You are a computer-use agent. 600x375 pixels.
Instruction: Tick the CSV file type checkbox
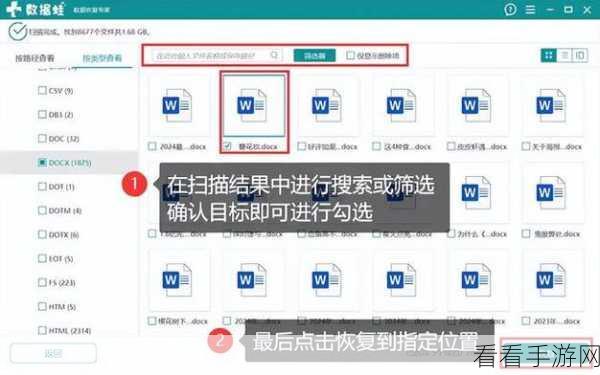pos(42,91)
